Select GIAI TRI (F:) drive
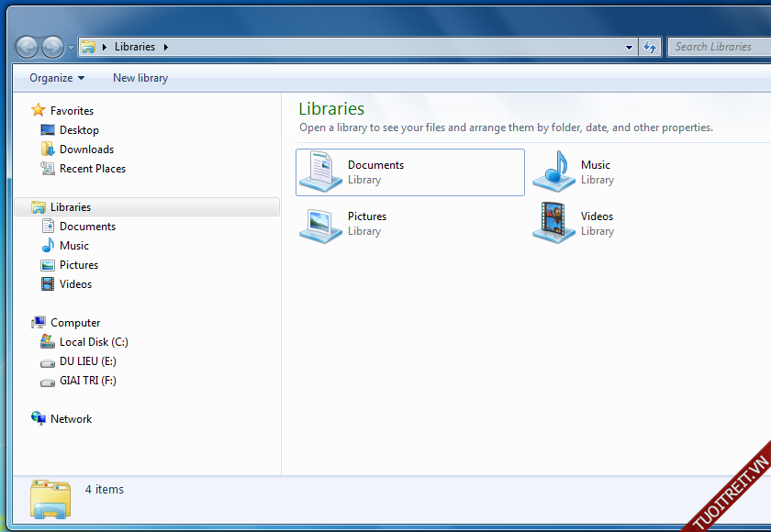 87,381
